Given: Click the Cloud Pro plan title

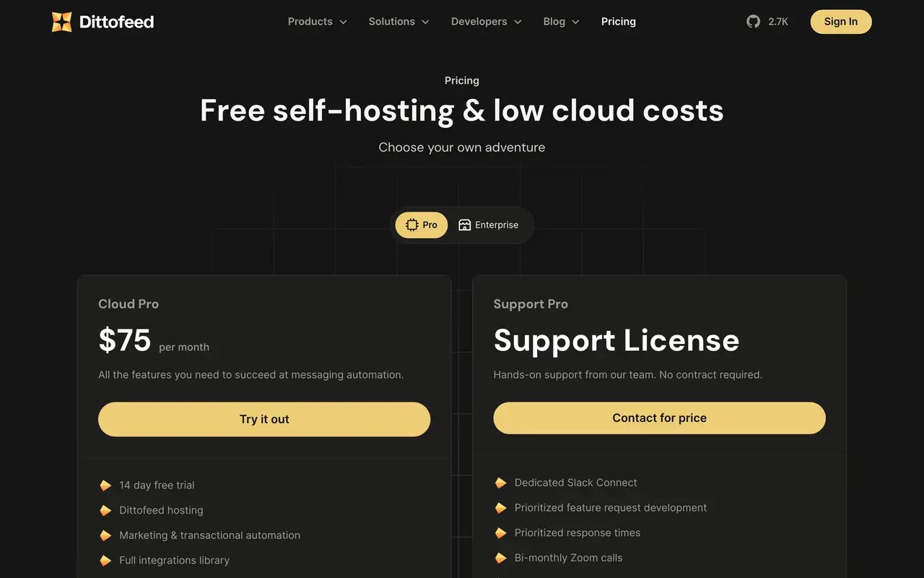Looking at the screenshot, I should pos(128,304).
